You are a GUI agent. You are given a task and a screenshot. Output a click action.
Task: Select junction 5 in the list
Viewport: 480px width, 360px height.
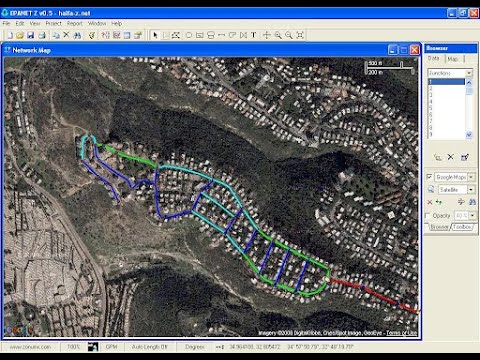pos(446,108)
